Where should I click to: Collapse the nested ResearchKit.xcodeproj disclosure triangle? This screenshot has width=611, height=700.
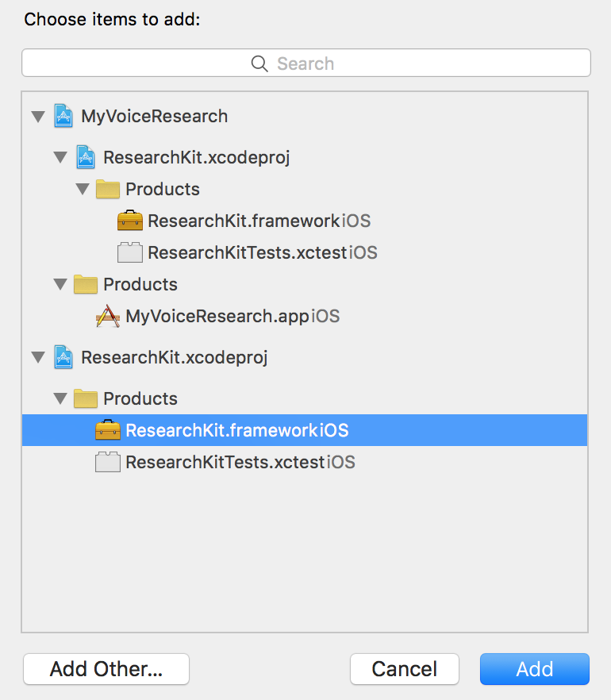pos(60,157)
